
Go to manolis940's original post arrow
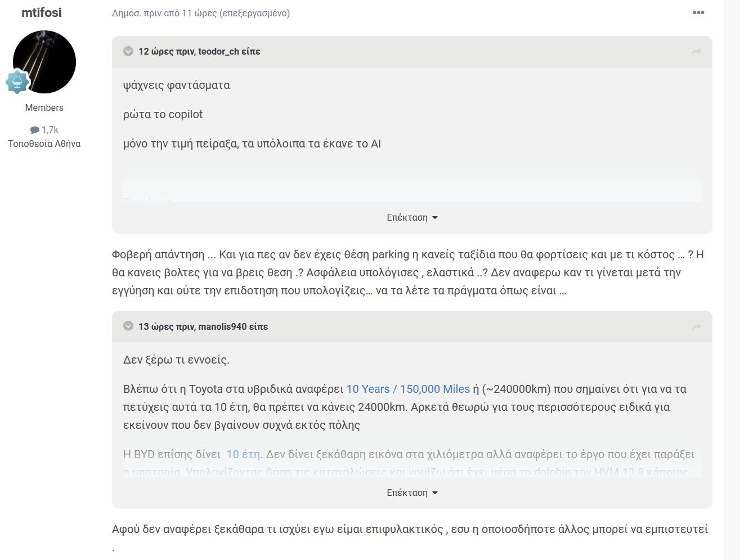pos(697,327)
